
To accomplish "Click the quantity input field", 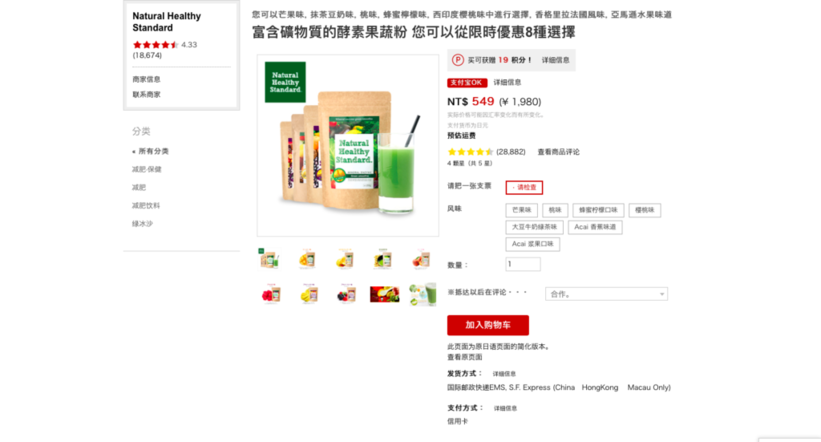I will 523,264.
